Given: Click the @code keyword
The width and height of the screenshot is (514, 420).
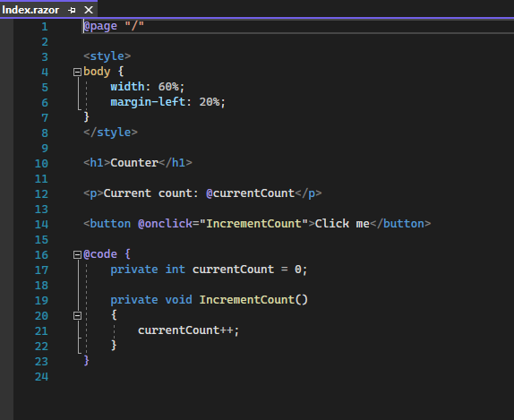Looking at the screenshot, I should pos(100,254).
